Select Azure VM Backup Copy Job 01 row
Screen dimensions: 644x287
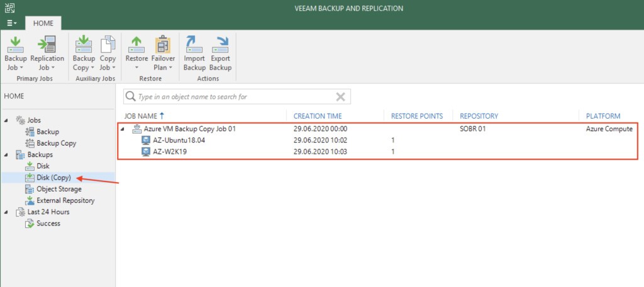point(377,129)
